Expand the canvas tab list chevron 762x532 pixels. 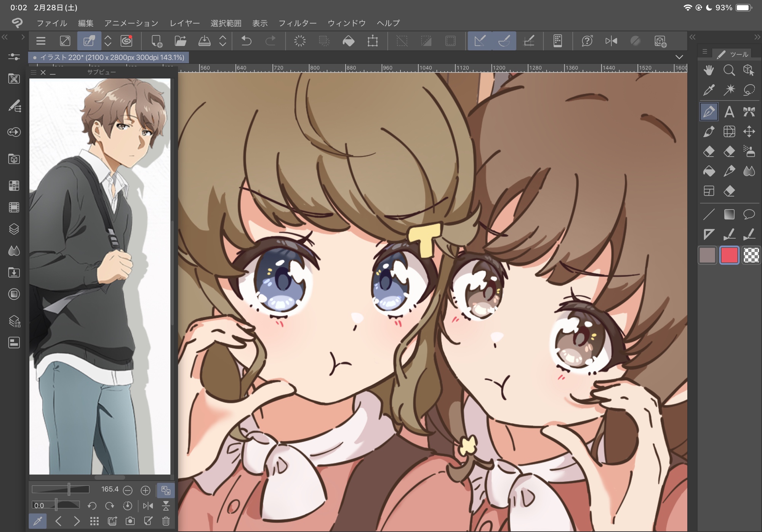click(679, 57)
